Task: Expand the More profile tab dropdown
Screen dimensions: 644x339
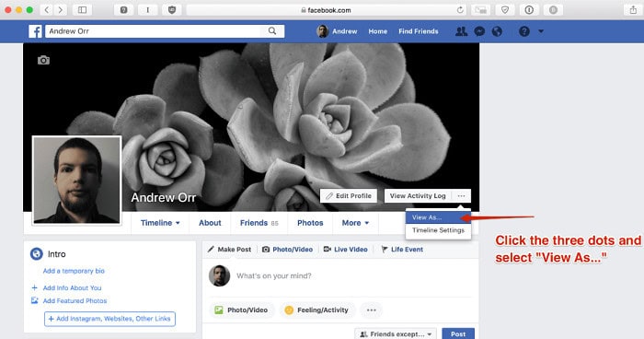Action: 355,223
